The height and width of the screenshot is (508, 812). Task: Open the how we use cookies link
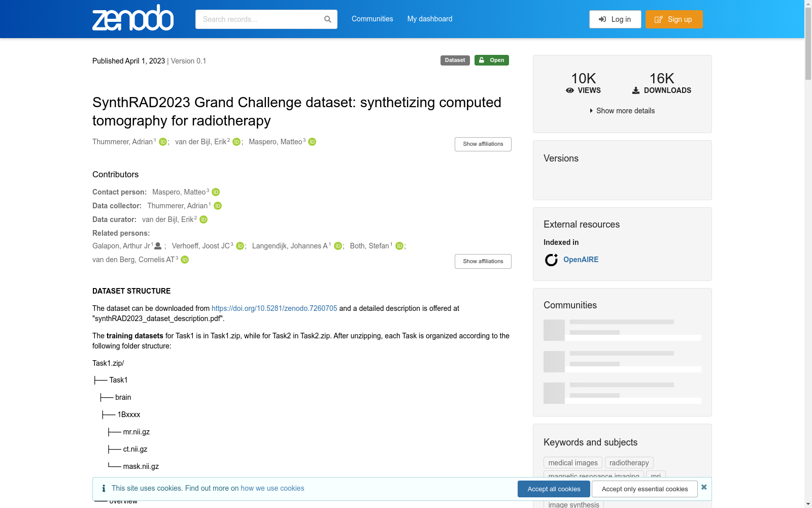coord(272,488)
